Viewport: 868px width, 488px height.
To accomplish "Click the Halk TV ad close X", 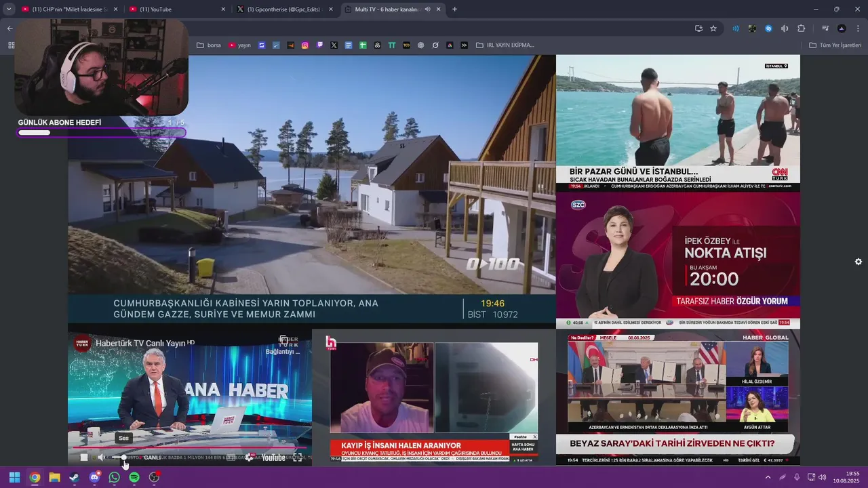I will click(534, 436).
